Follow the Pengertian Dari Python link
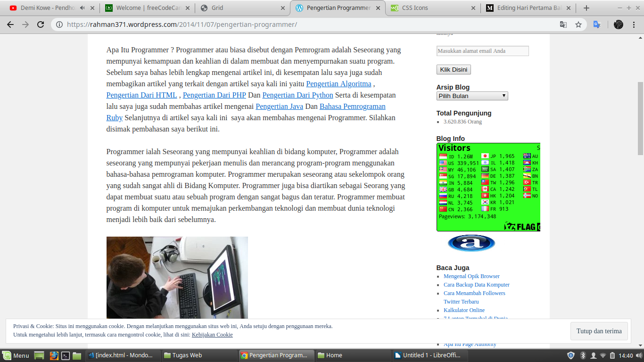 (298, 95)
